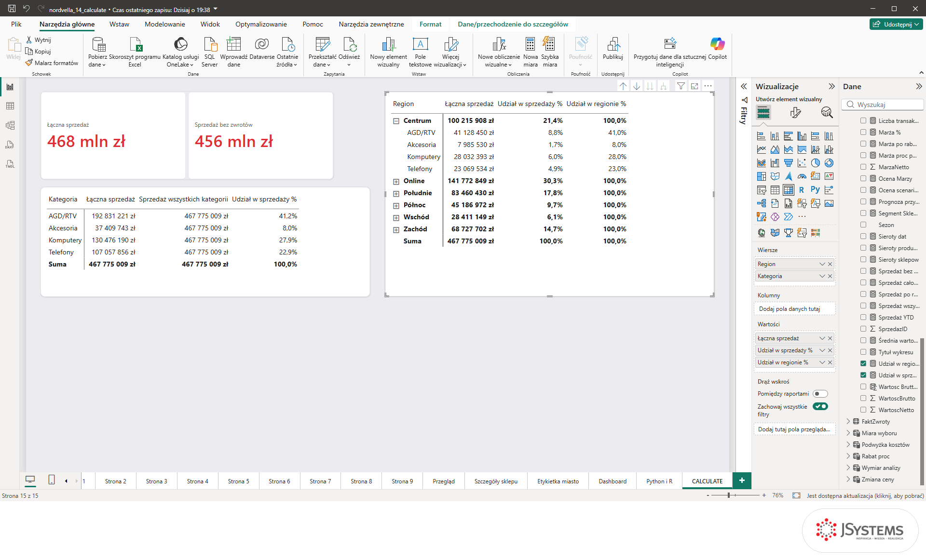
Task: Check the Sprzedaż YTD field checkbox
Action: pos(863,317)
